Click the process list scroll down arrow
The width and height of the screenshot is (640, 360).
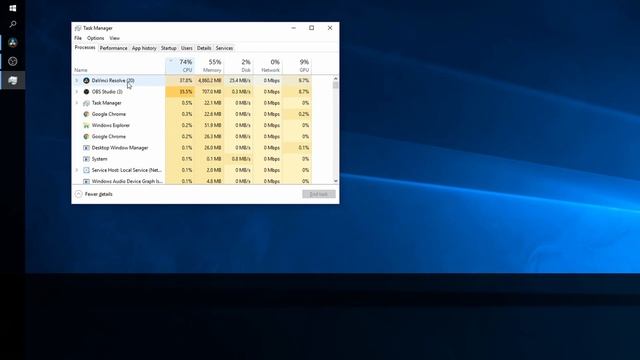(x=336, y=181)
